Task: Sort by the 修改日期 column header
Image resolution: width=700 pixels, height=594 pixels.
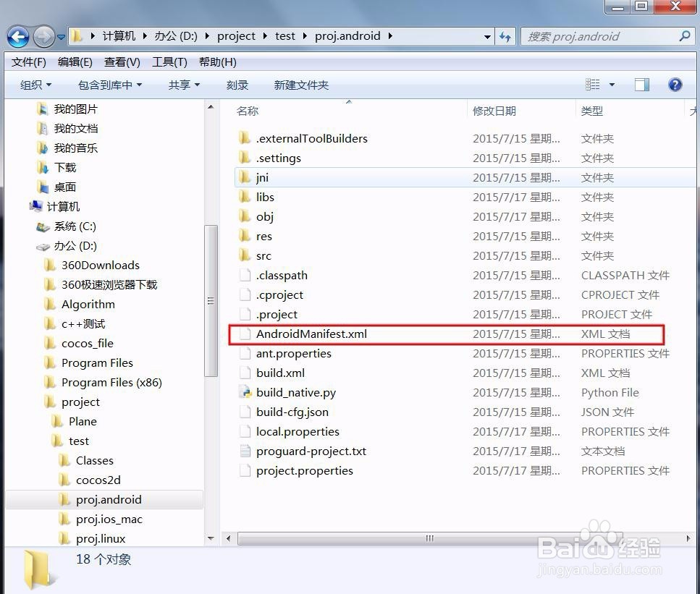Action: point(494,111)
